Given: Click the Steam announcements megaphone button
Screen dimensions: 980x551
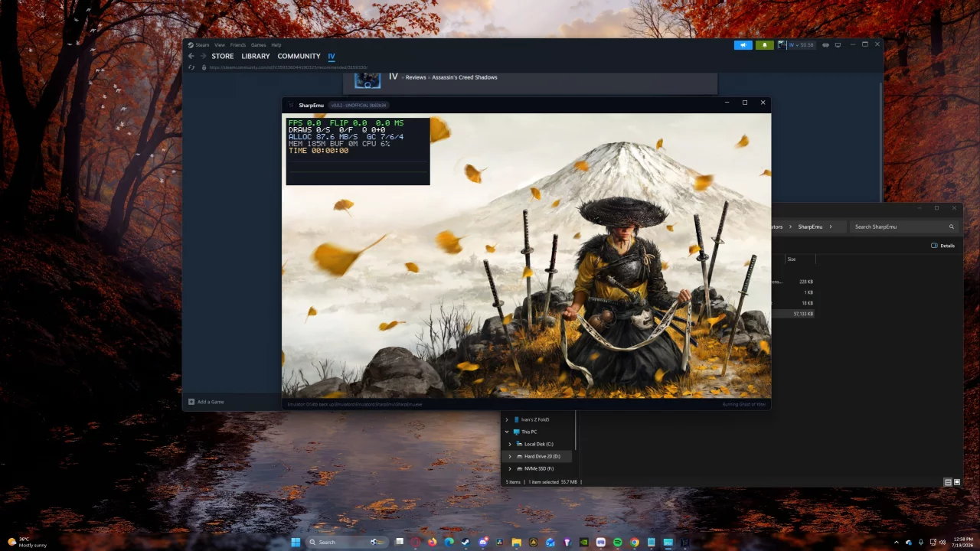Looking at the screenshot, I should (x=743, y=45).
